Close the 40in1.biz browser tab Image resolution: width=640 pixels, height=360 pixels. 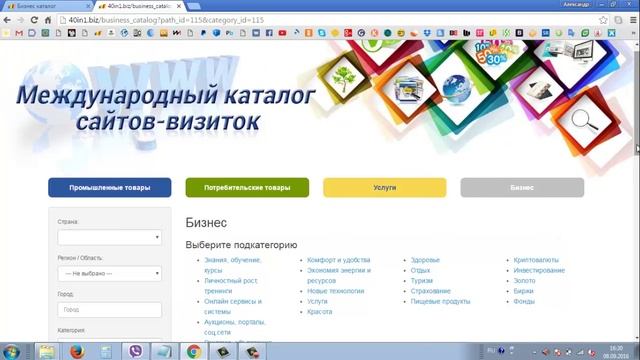coord(179,6)
